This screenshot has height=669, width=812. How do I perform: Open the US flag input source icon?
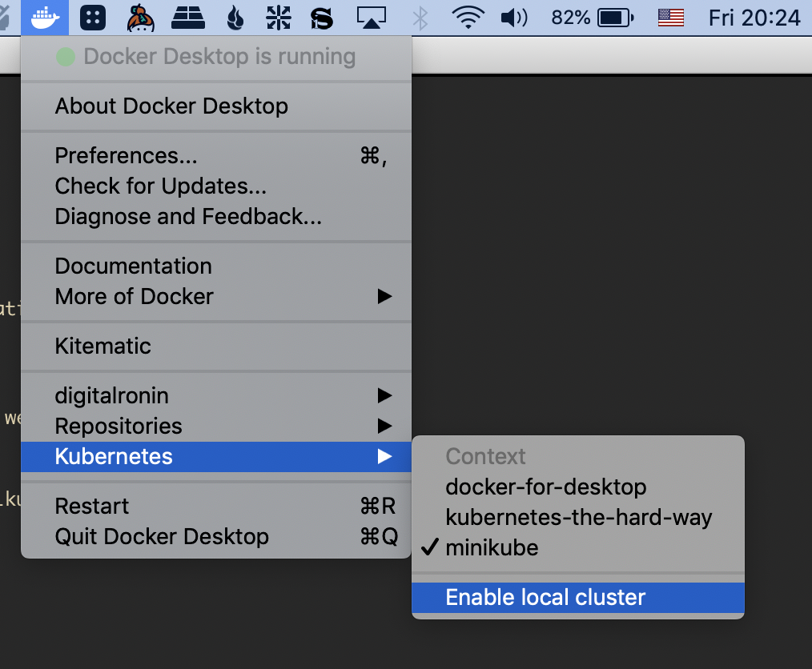click(670, 17)
